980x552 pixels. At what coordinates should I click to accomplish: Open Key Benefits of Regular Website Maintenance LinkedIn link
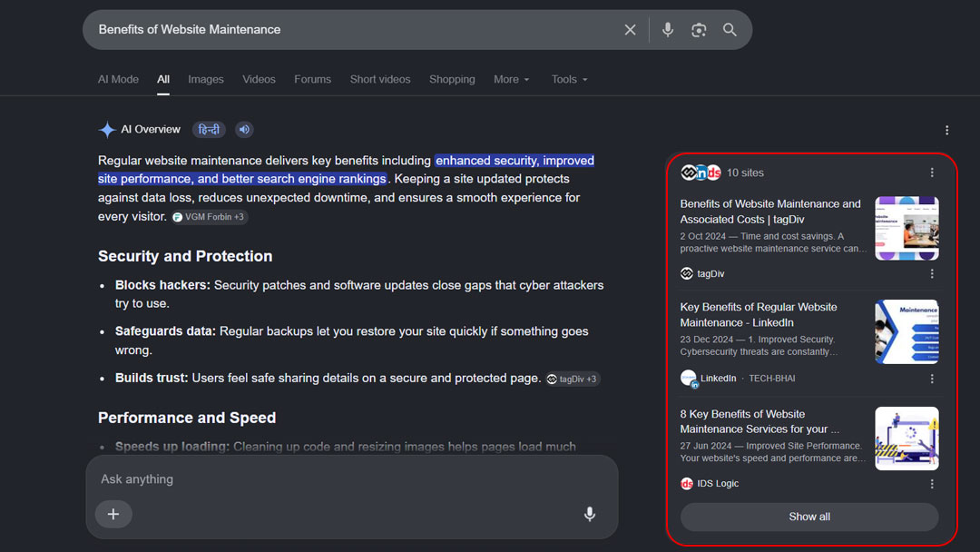pos(758,314)
